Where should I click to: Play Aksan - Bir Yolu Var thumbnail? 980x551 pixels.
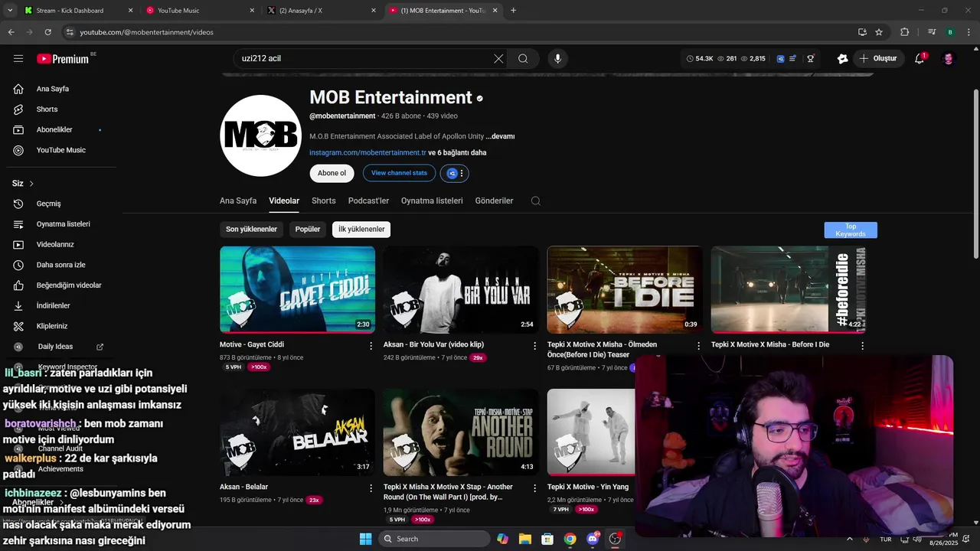(x=461, y=289)
